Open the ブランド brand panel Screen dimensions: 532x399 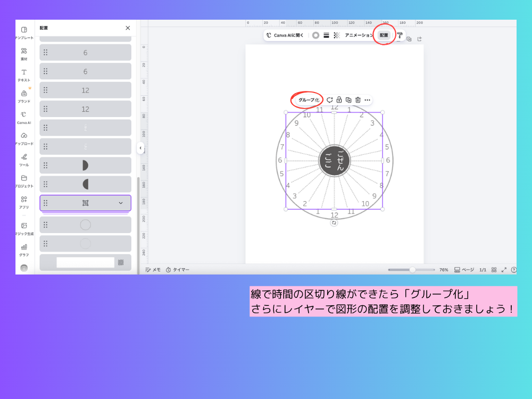coord(24,96)
